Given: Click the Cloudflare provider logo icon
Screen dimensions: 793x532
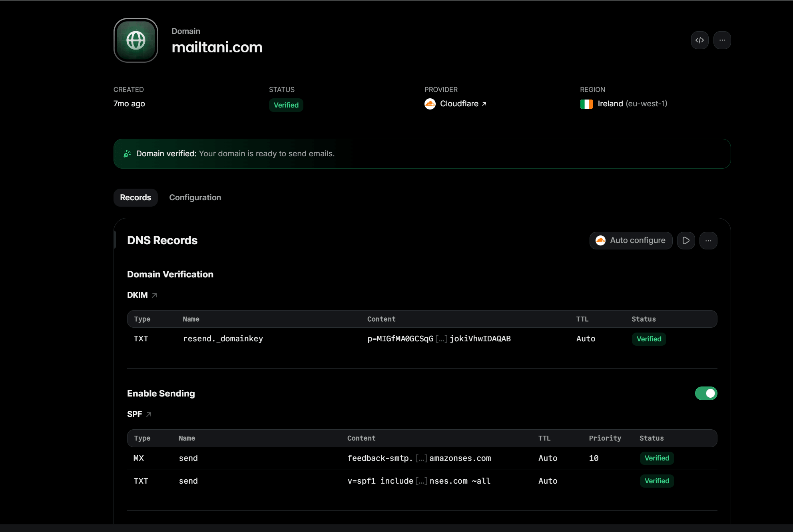Looking at the screenshot, I should pyautogui.click(x=430, y=104).
